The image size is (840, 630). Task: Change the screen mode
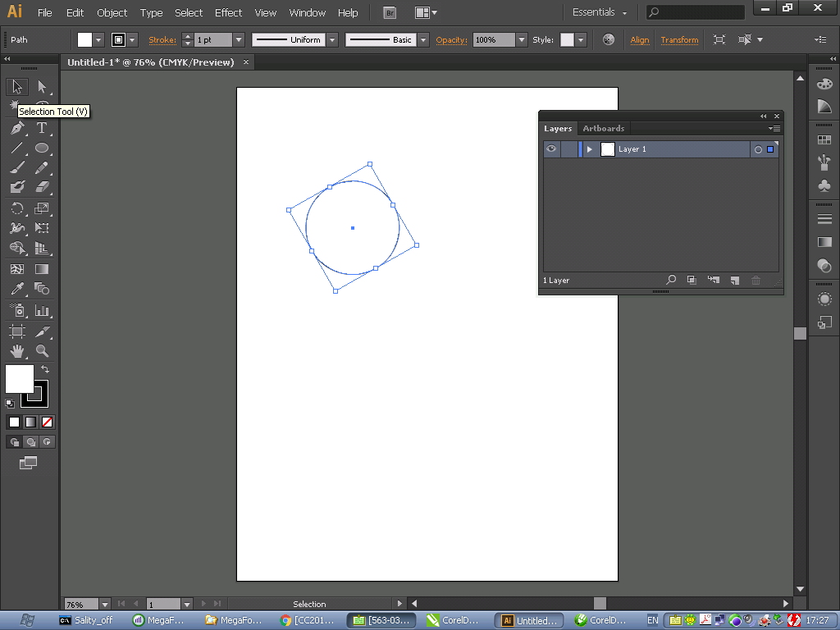click(29, 463)
